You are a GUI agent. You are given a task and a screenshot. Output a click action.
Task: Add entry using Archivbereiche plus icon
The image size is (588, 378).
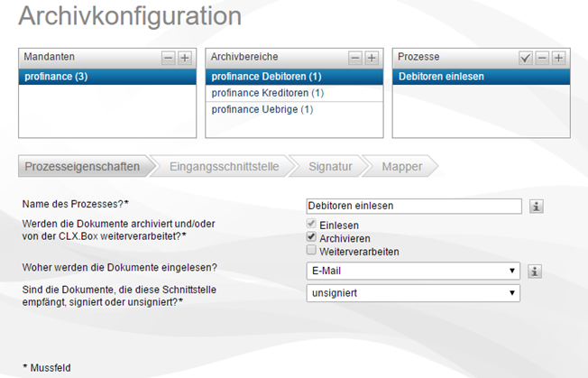tap(372, 57)
